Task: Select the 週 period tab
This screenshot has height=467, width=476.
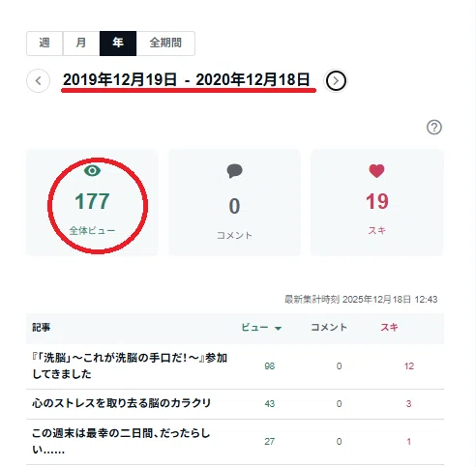Action: coord(45,44)
